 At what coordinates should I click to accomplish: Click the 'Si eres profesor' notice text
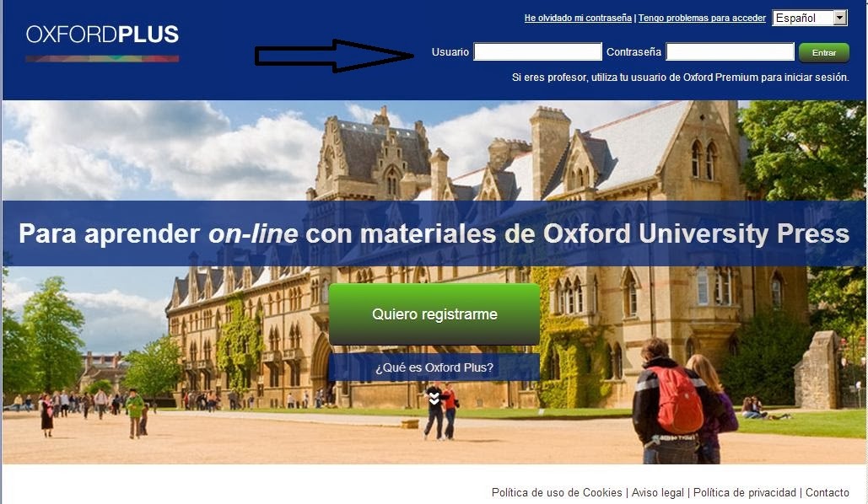[681, 78]
